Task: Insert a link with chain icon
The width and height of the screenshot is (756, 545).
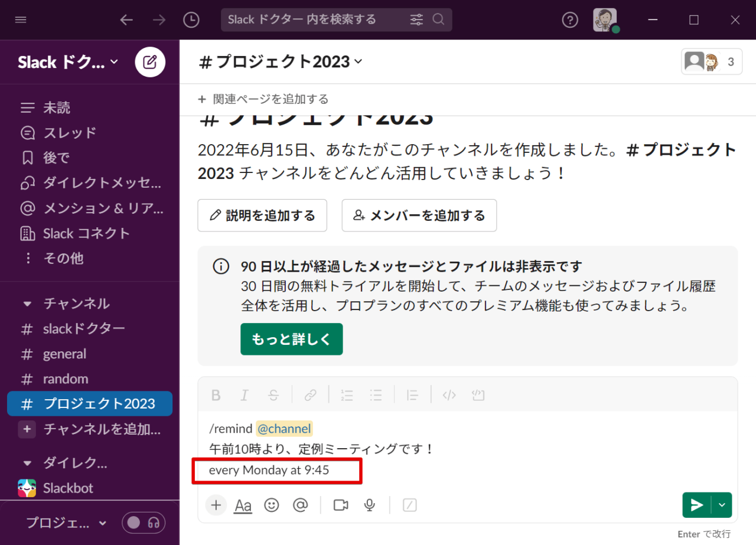Action: pos(311,395)
